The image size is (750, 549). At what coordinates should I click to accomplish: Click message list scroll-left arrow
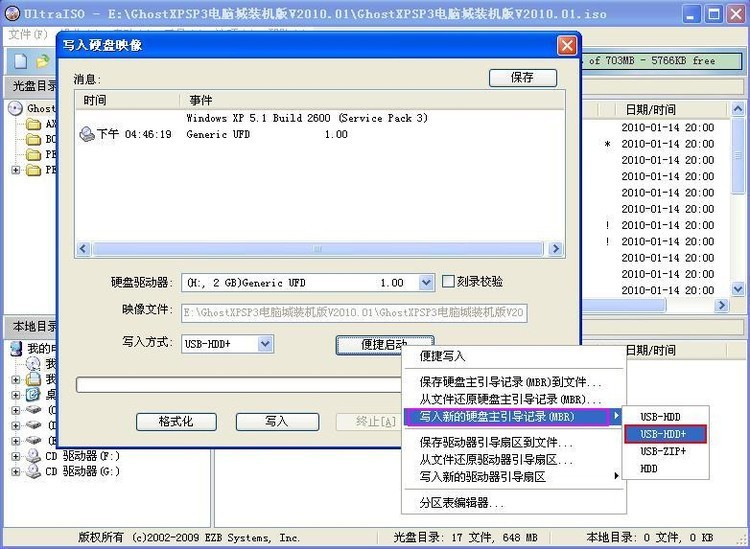coord(84,249)
